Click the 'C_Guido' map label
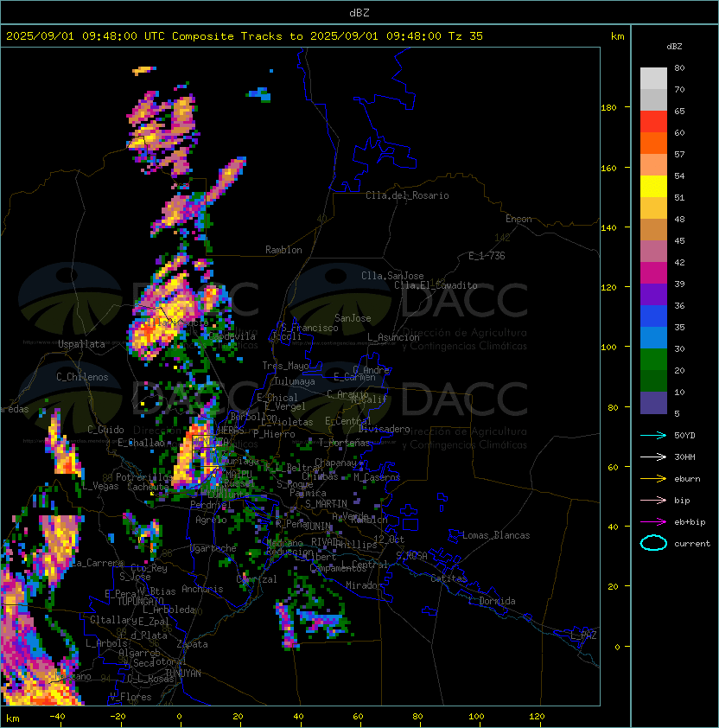 (105, 430)
